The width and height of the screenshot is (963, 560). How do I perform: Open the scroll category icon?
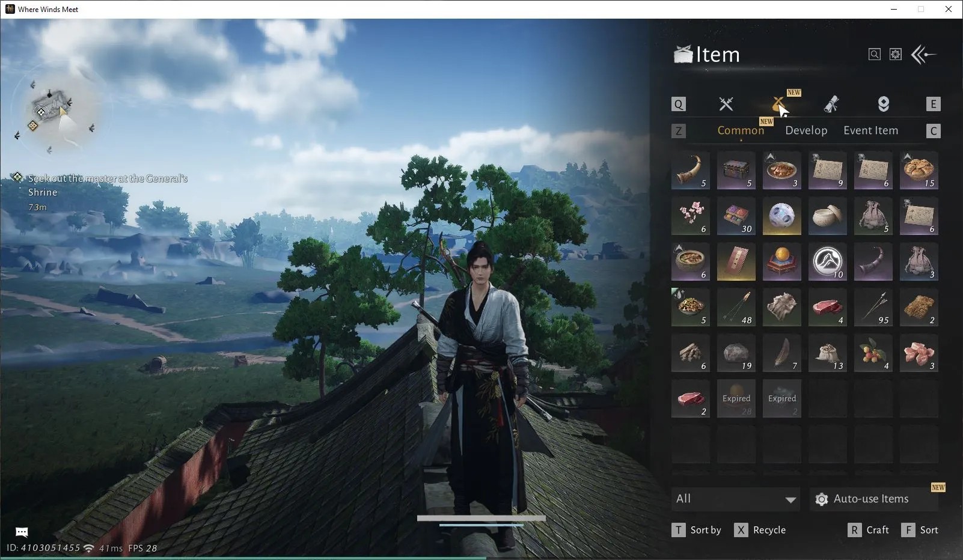pyautogui.click(x=831, y=104)
